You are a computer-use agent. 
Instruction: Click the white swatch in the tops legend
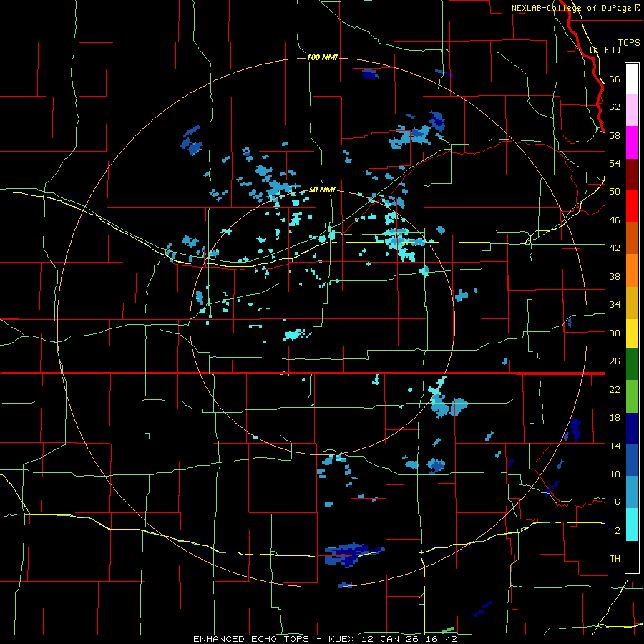(x=632, y=79)
